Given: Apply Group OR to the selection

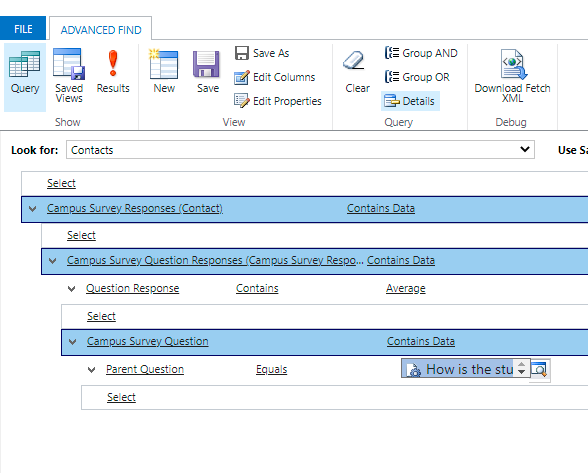Looking at the screenshot, I should click(x=417, y=77).
